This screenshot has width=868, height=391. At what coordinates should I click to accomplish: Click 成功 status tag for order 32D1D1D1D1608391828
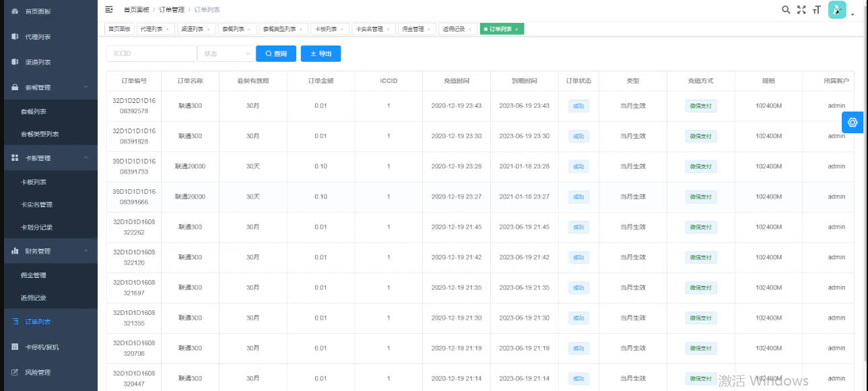(578, 136)
